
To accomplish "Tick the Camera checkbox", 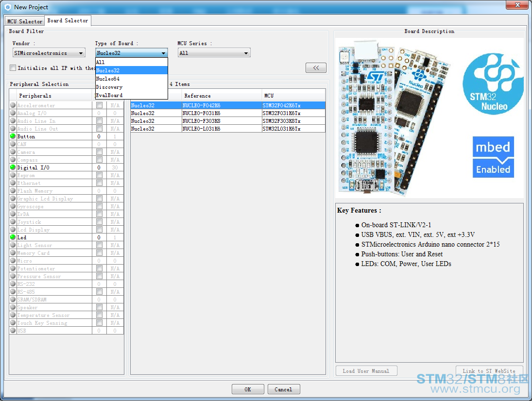I will 99,152.
